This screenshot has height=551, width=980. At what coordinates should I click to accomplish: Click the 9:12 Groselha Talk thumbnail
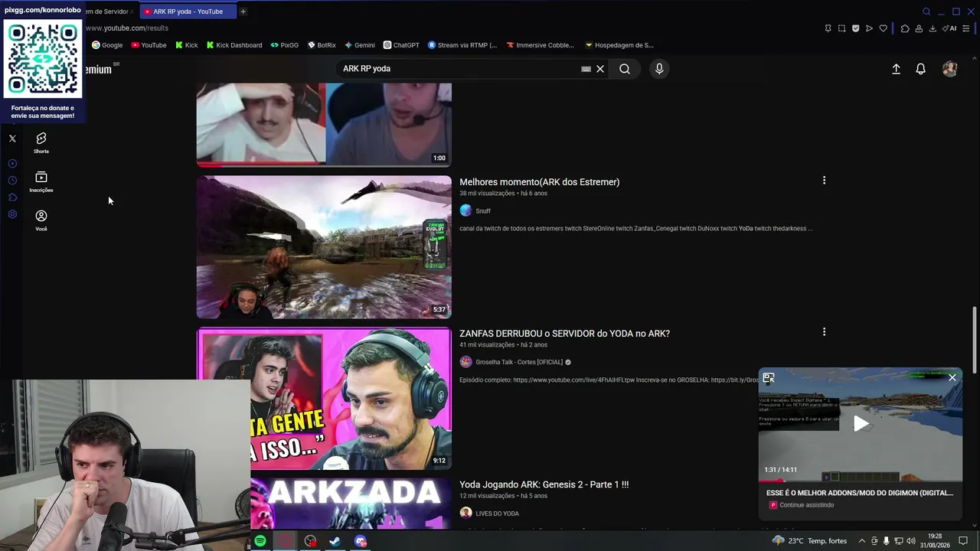coord(324,399)
